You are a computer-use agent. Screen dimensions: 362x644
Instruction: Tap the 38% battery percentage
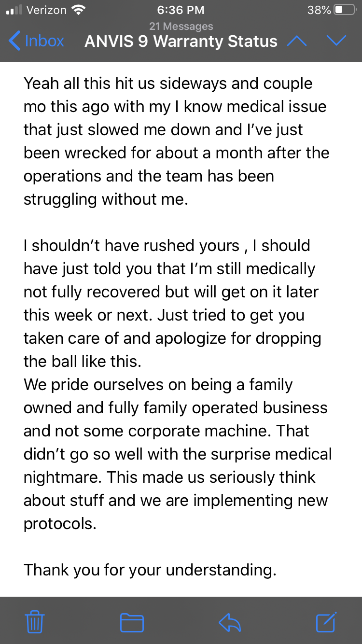click(x=319, y=10)
